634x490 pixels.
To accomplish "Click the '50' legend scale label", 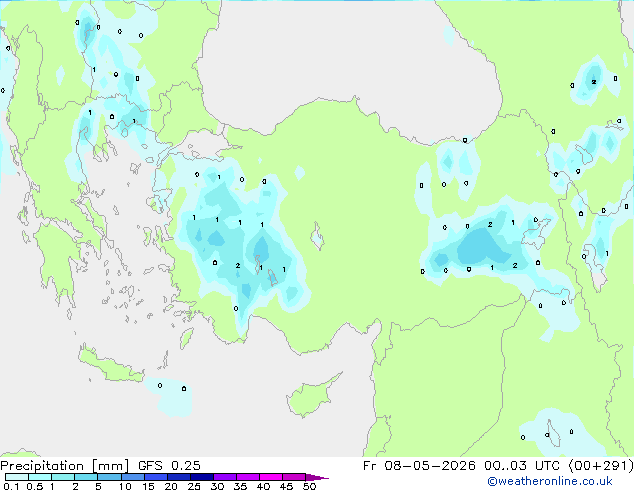I will tap(309, 486).
